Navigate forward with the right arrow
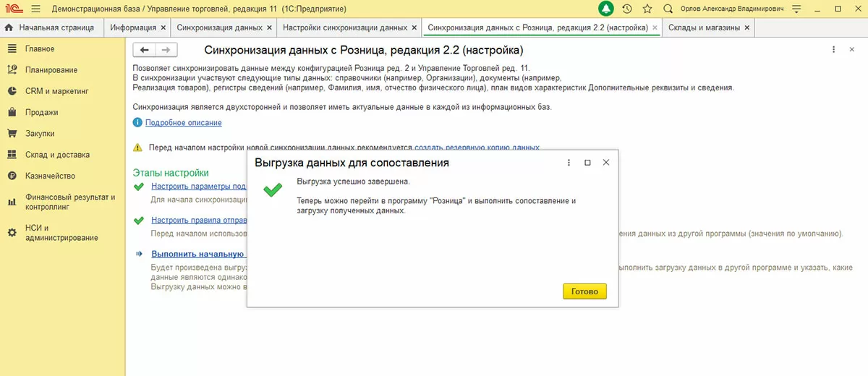Viewport: 868px width, 376px height. click(x=166, y=50)
